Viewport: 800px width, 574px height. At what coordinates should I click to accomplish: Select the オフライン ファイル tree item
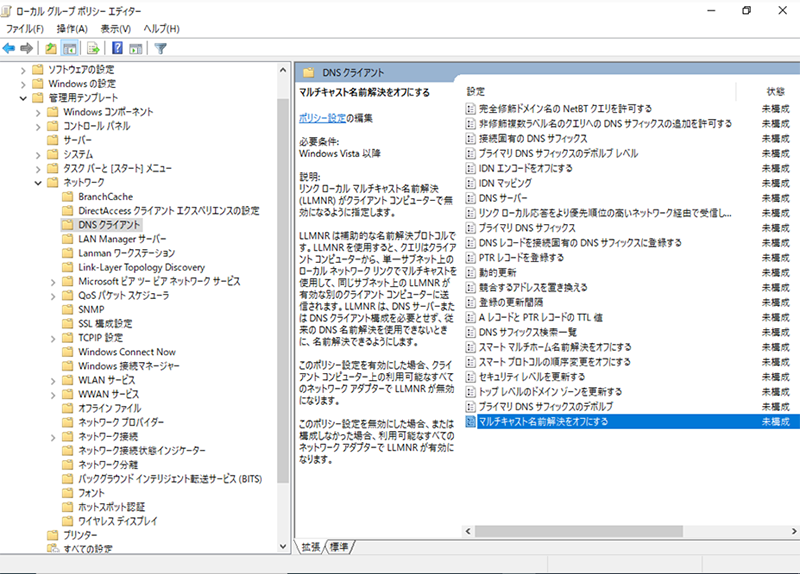(x=109, y=408)
